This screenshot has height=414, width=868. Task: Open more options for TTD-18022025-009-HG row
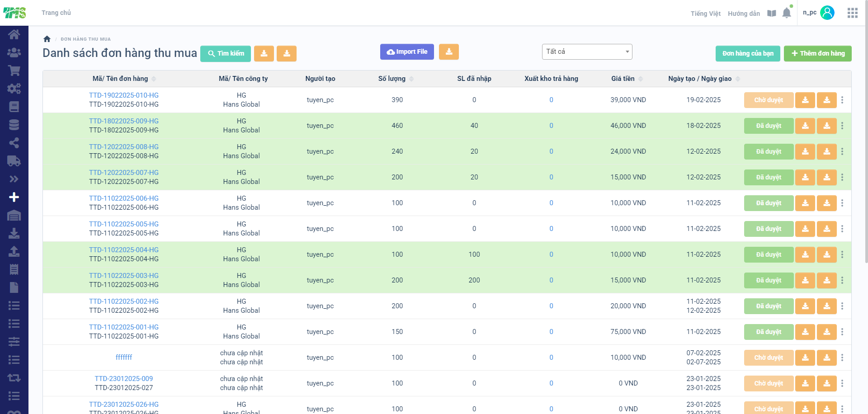842,126
